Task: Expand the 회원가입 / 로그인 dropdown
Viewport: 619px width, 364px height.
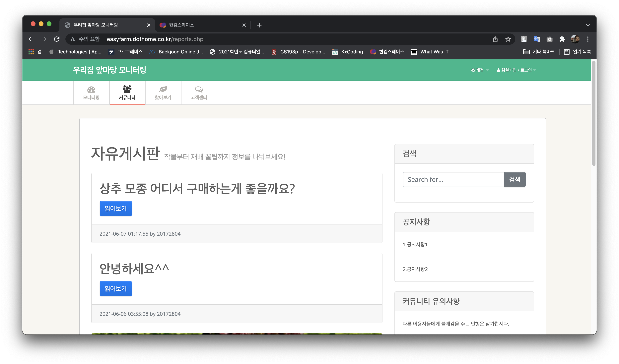Action: coord(515,70)
